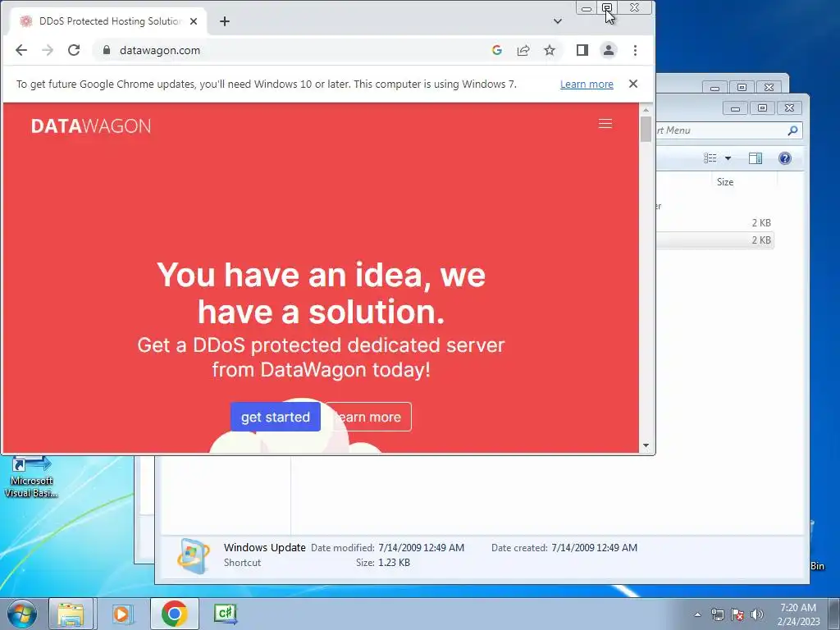Open the Windows Start menu orb
Screen dimensions: 840x630
[x=21, y=614]
